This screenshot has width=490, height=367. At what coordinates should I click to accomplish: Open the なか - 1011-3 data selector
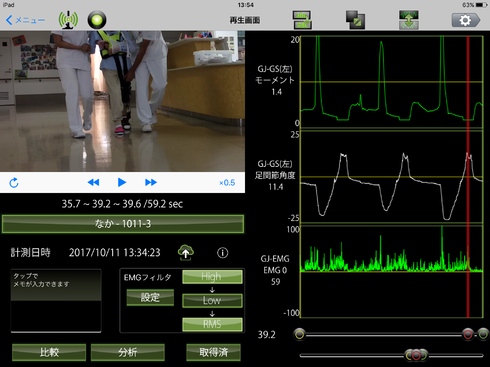pos(123,224)
